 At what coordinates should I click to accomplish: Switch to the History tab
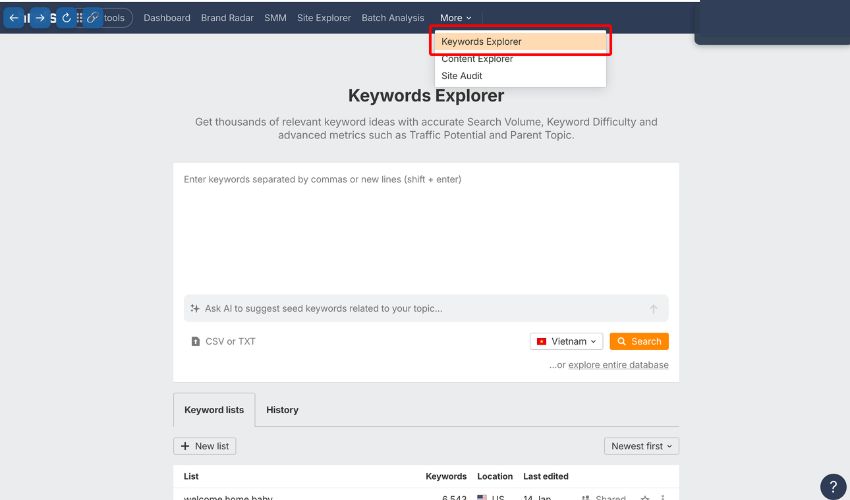282,410
